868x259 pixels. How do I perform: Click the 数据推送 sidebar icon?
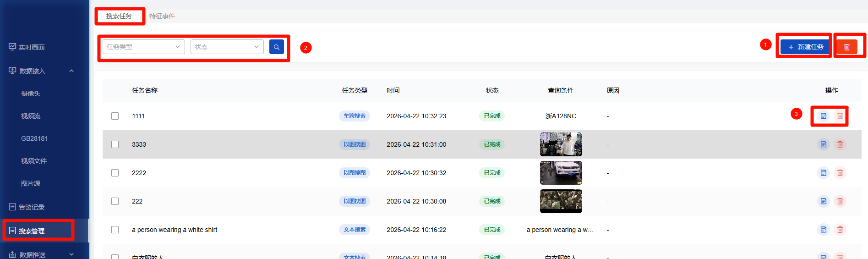[12, 254]
